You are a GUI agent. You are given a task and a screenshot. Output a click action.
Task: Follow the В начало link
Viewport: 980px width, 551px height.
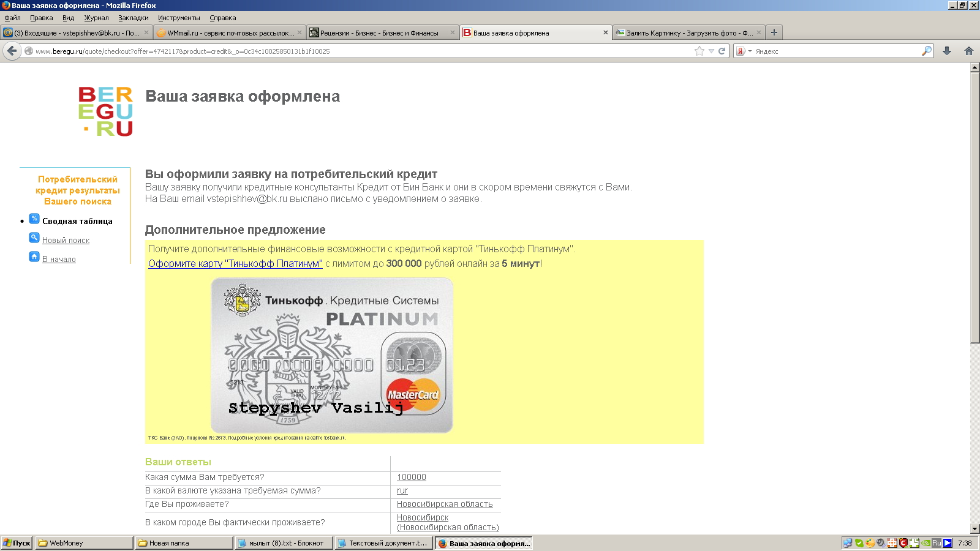pos(59,260)
